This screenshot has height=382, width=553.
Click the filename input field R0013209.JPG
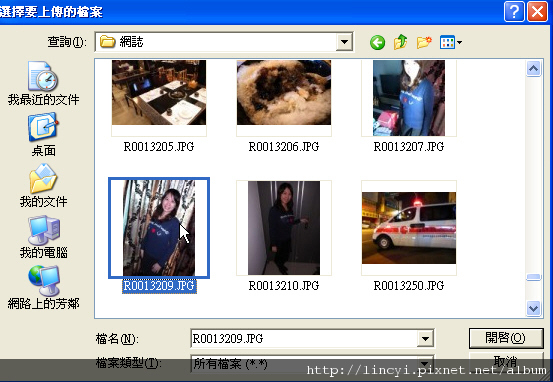pyautogui.click(x=304, y=339)
